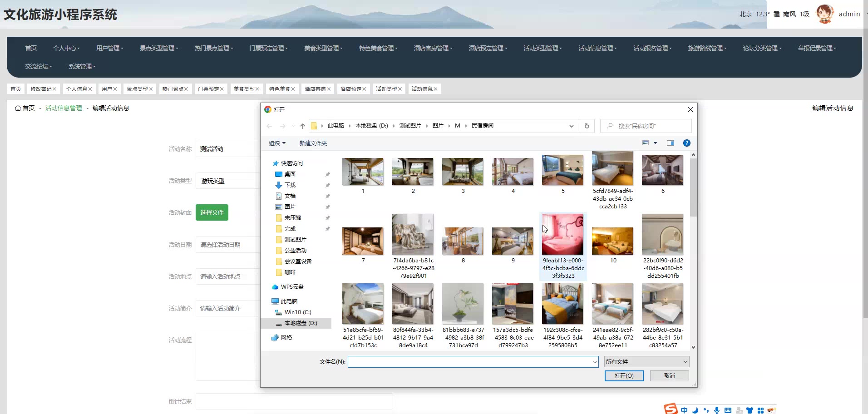Expand the address bar history dropdown
868x414 pixels.
pyautogui.click(x=571, y=126)
